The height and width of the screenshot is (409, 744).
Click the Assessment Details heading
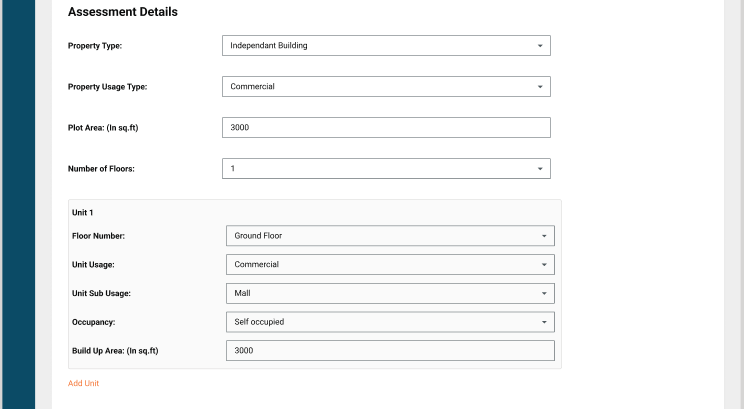123,13
